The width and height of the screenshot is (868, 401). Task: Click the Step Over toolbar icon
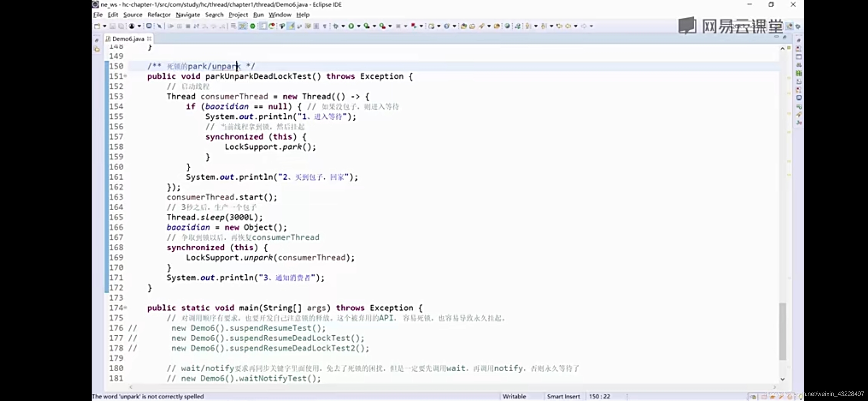pyautogui.click(x=213, y=26)
